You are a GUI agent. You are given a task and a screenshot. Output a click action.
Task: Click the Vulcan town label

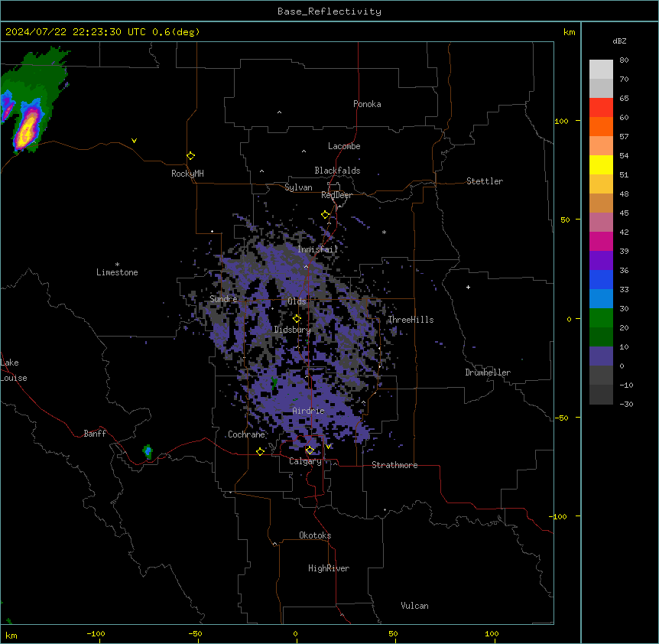tap(415, 606)
